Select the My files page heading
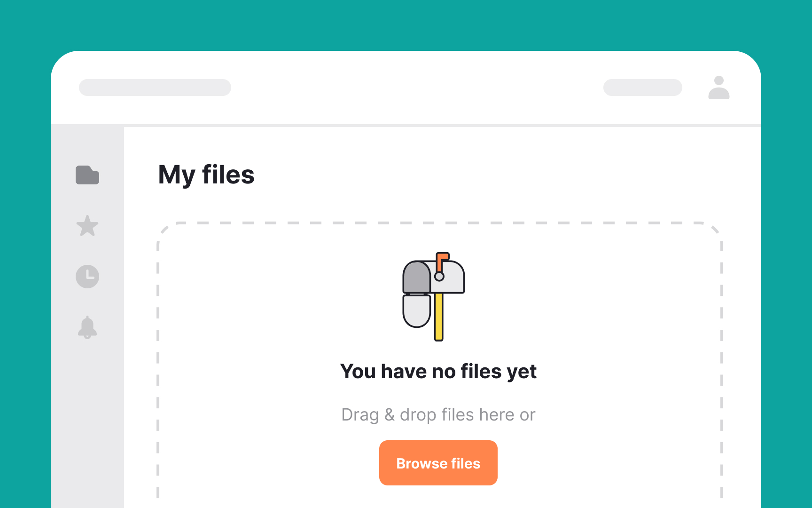Image resolution: width=812 pixels, height=508 pixels. pos(207,175)
